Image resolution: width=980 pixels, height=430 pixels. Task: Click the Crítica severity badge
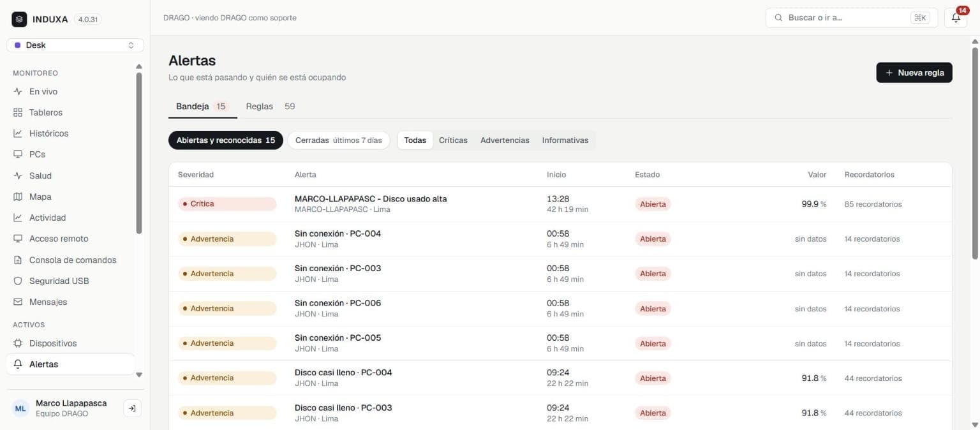(x=227, y=204)
